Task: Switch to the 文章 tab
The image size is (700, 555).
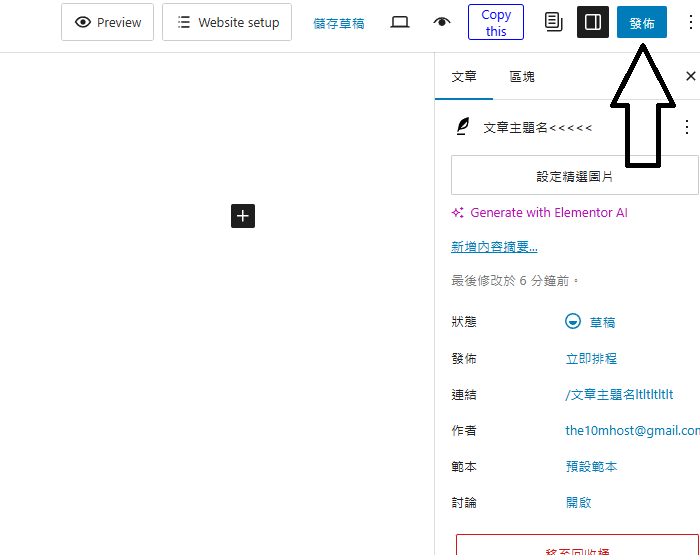Action: (x=464, y=76)
